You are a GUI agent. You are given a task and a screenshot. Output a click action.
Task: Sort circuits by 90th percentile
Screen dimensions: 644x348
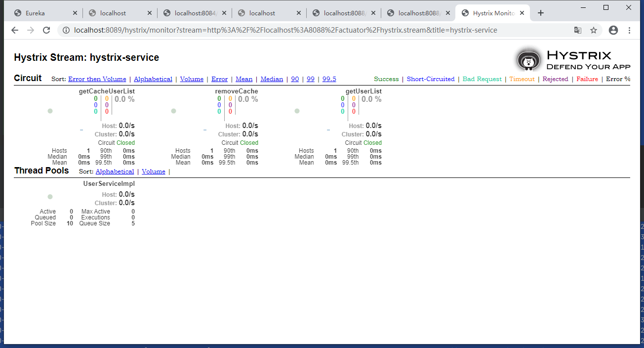(295, 79)
